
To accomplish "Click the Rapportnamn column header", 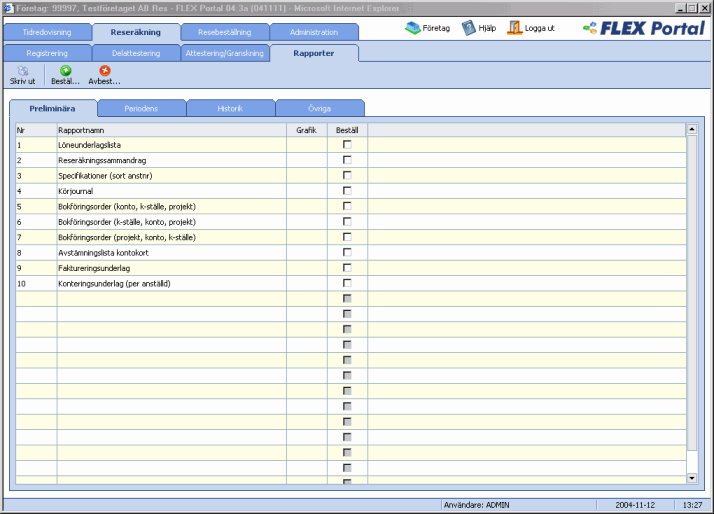I will (x=170, y=129).
